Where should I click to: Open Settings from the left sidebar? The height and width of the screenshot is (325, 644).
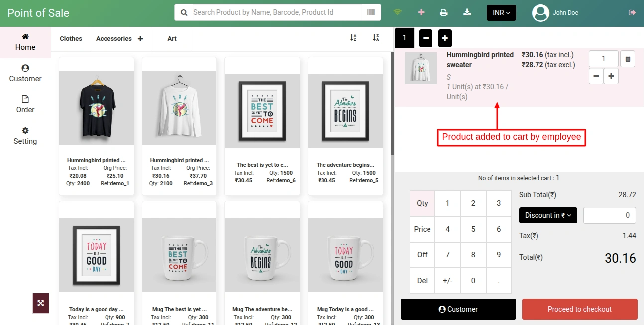[25, 136]
